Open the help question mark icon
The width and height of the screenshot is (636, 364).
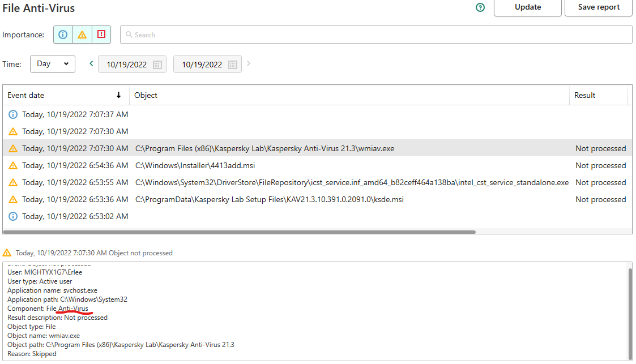[480, 7]
